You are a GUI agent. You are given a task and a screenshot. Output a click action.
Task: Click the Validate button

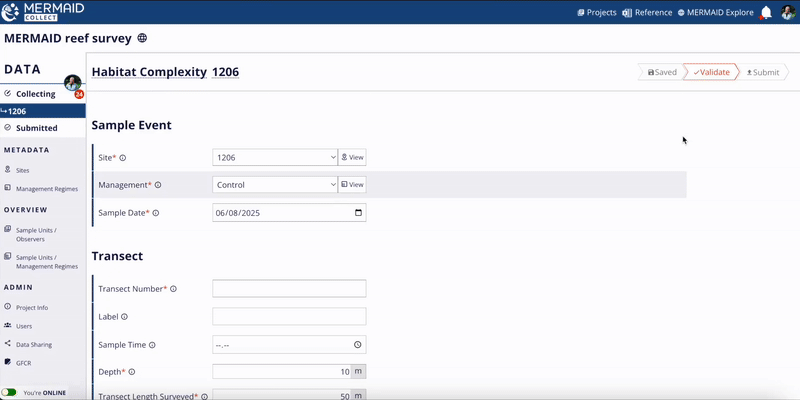(711, 72)
